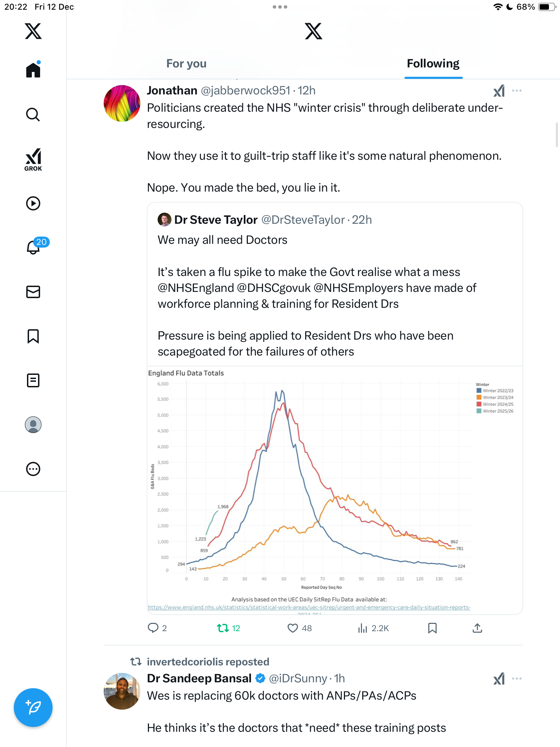
Task: Open the Lists icon in sidebar
Action: point(33,380)
